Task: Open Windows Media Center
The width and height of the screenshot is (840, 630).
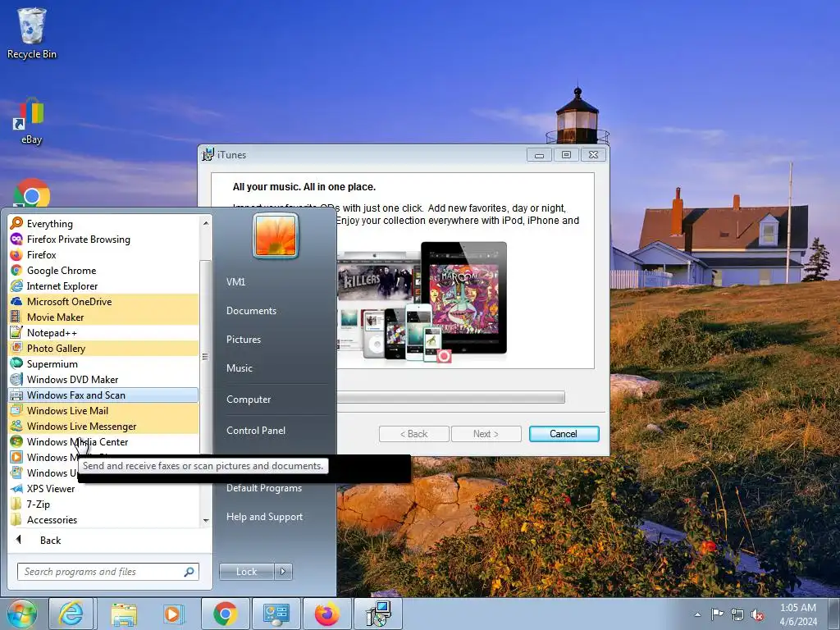Action: point(103,441)
